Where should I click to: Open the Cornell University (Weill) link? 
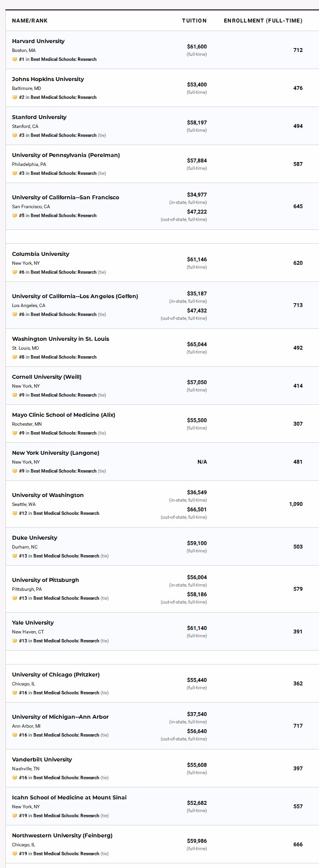(x=47, y=377)
